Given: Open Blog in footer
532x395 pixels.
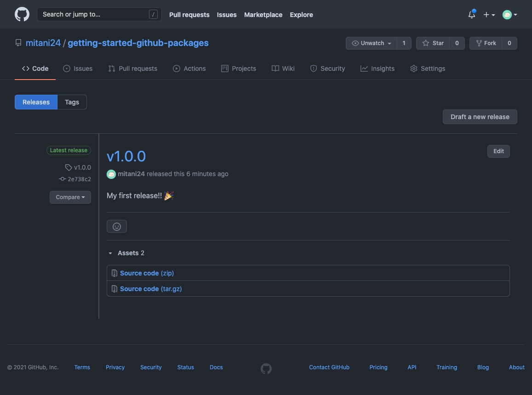Looking at the screenshot, I should click(483, 367).
